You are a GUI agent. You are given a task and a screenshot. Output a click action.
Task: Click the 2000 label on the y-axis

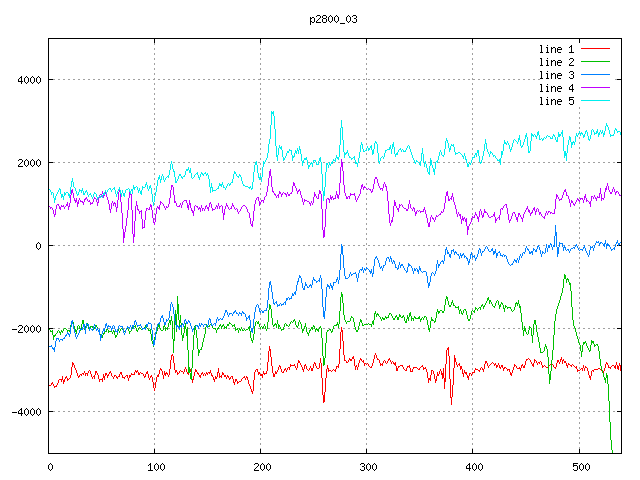26,163
